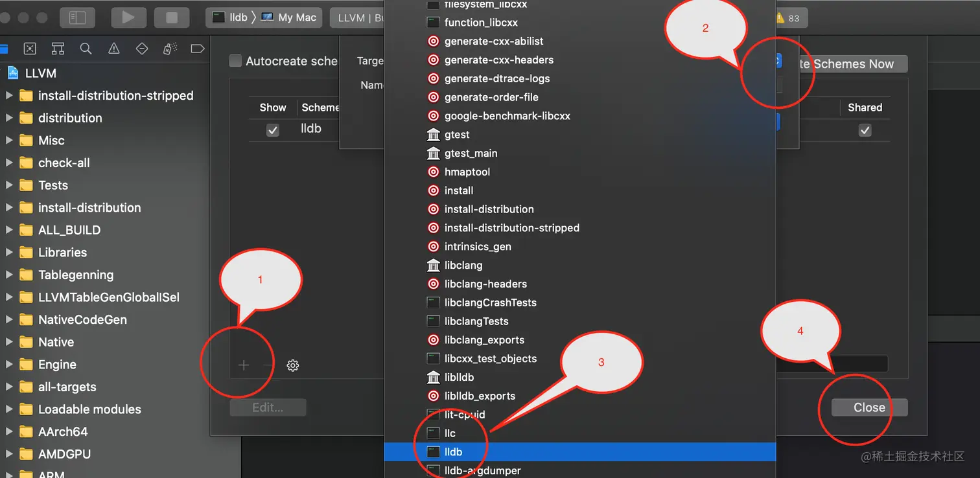Expand the distribution folder triangle
The height and width of the screenshot is (478, 980).
point(9,118)
